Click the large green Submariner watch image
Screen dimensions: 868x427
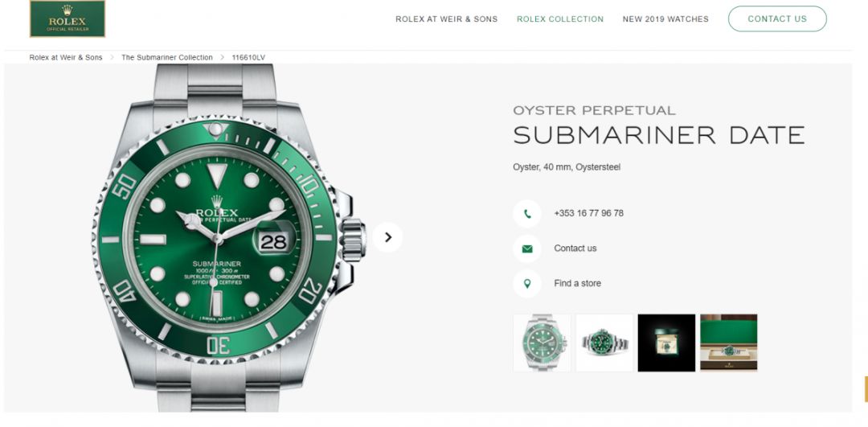click(x=228, y=237)
